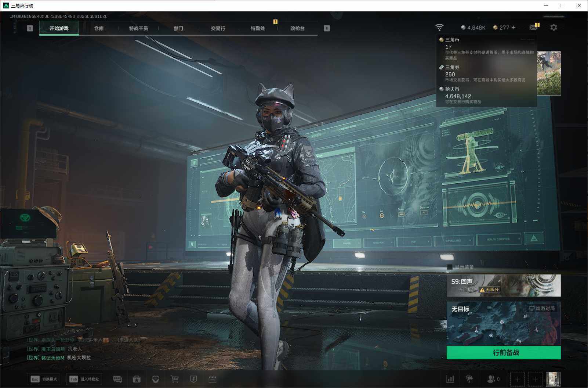Click the yellow alert badge above 特勤处
Screen dimensions: 588x388
point(275,22)
